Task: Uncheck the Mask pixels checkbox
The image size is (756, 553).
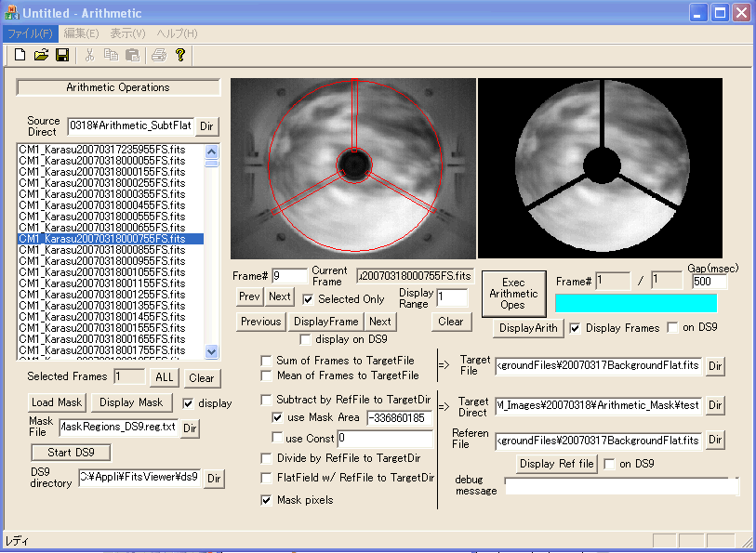Action: point(267,500)
